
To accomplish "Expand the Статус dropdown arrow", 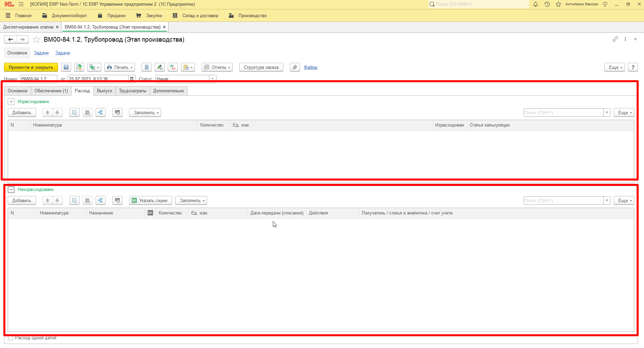I will pos(213,79).
